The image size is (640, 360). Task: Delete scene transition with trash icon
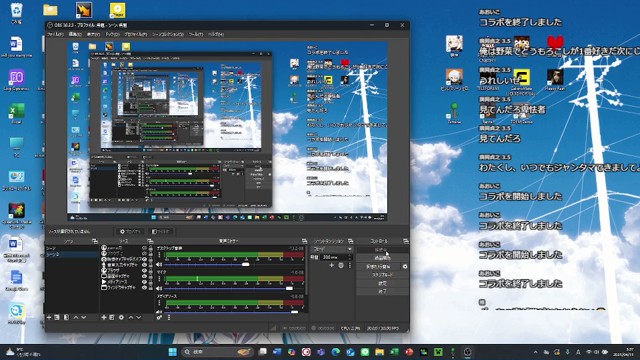341,265
